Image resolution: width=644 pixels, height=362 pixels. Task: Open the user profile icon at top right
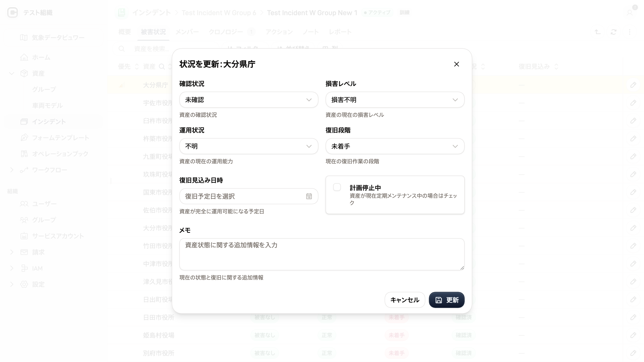[x=629, y=13]
